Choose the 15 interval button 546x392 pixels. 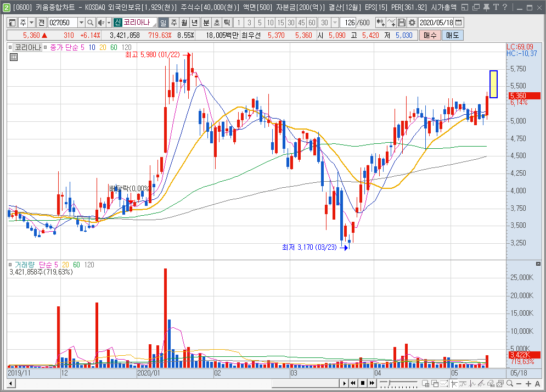coord(280,23)
